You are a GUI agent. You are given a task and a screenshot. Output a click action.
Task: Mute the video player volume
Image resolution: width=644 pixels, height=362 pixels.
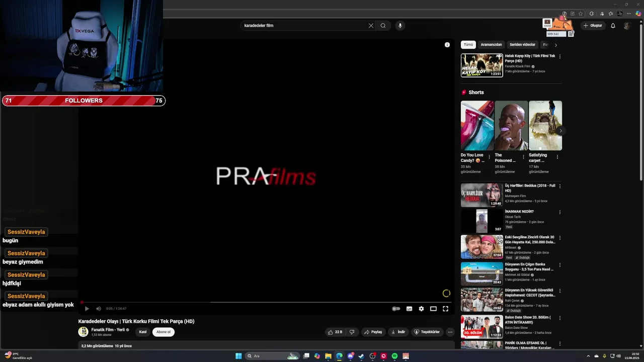(x=99, y=309)
